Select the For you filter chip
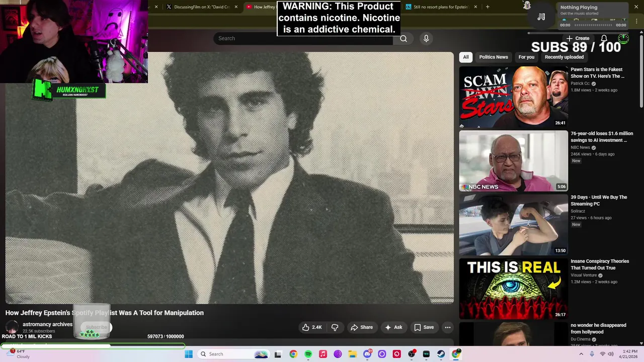Image resolution: width=644 pixels, height=362 pixels. 526,57
